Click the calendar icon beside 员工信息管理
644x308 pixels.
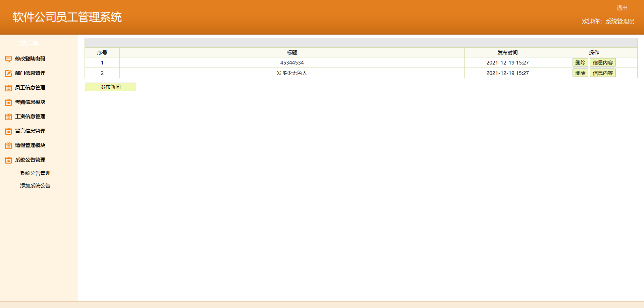click(8, 88)
